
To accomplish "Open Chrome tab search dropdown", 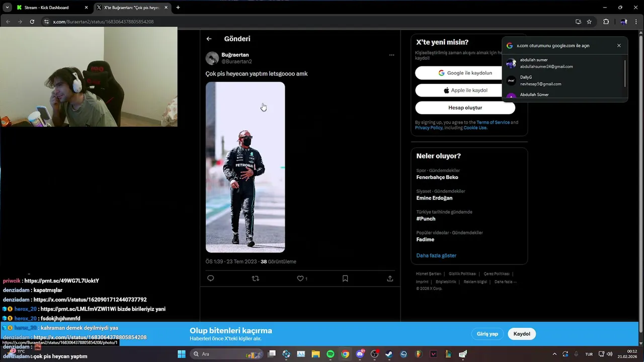I will 7,8.
